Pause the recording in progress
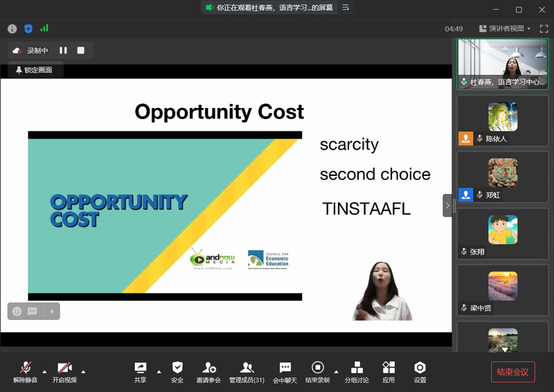 [x=63, y=51]
